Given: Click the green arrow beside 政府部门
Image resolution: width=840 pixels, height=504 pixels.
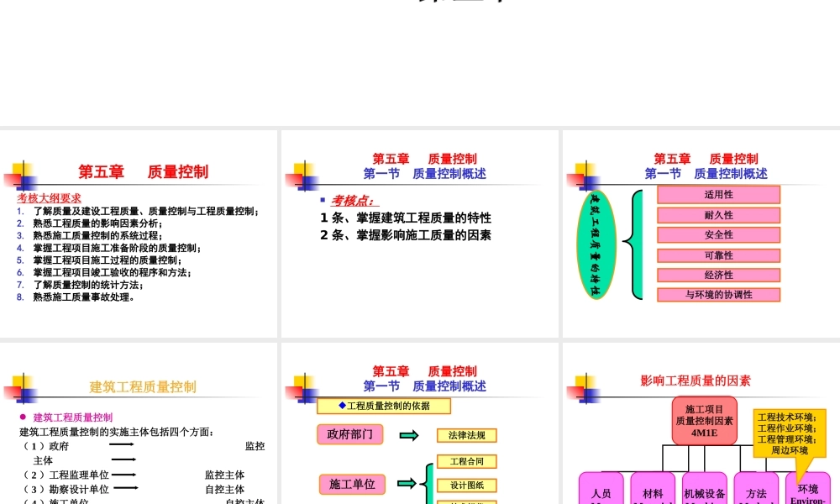Looking at the screenshot, I should point(409,435).
